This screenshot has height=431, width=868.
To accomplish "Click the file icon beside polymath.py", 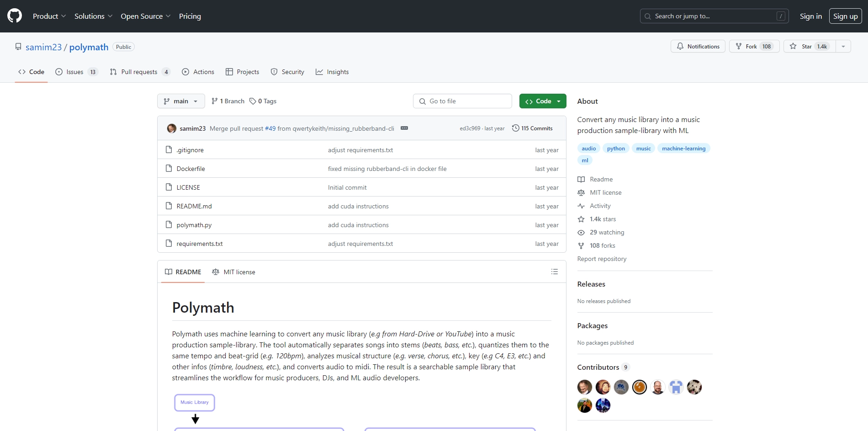I will coord(169,225).
